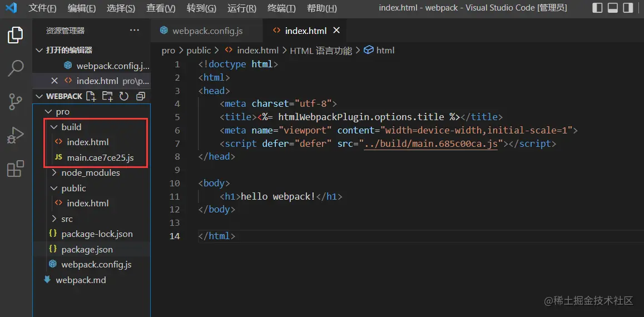Open the 文件(F) menu
This screenshot has width=644, height=317.
tap(42, 8)
